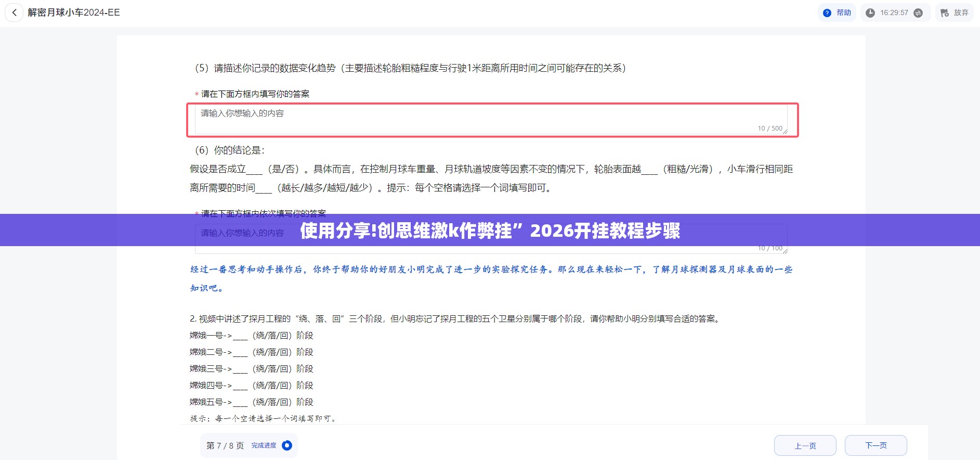Click the 嫦娥一号 stage line
Image resolution: width=980 pixels, height=460 pixels.
(252, 336)
